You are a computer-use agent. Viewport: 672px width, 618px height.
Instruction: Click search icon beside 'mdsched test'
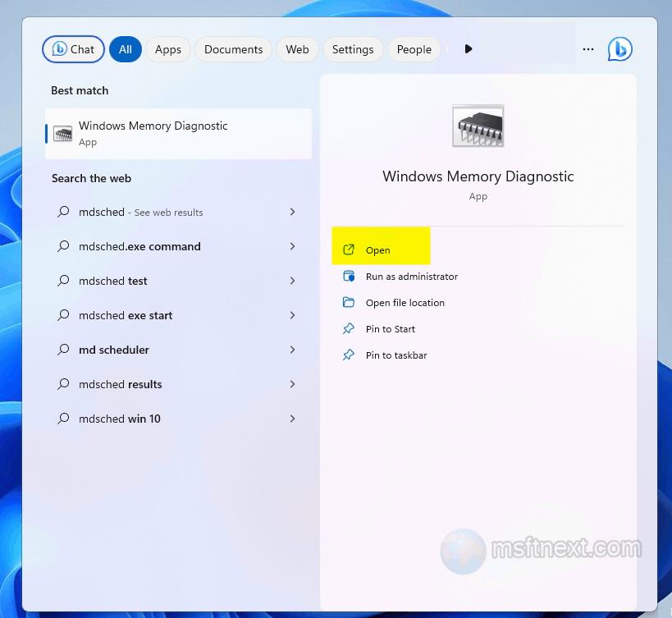tap(63, 281)
